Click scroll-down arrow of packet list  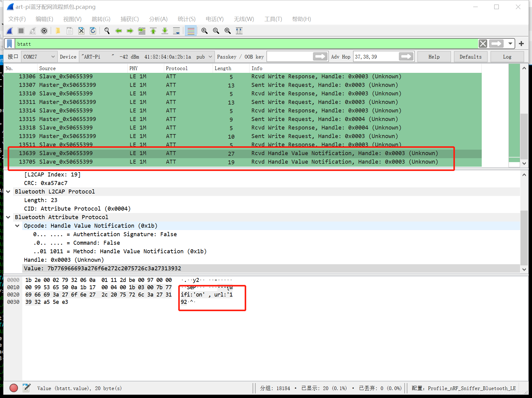pos(524,163)
